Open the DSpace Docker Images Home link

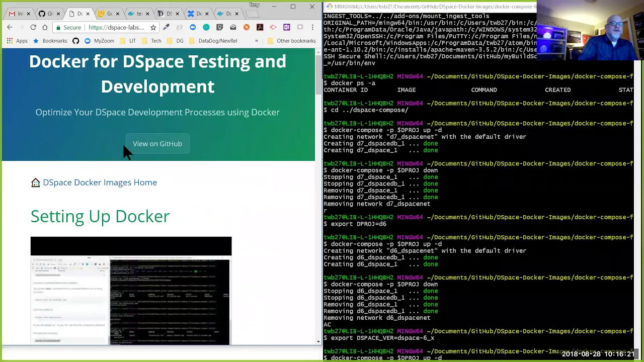100,183
